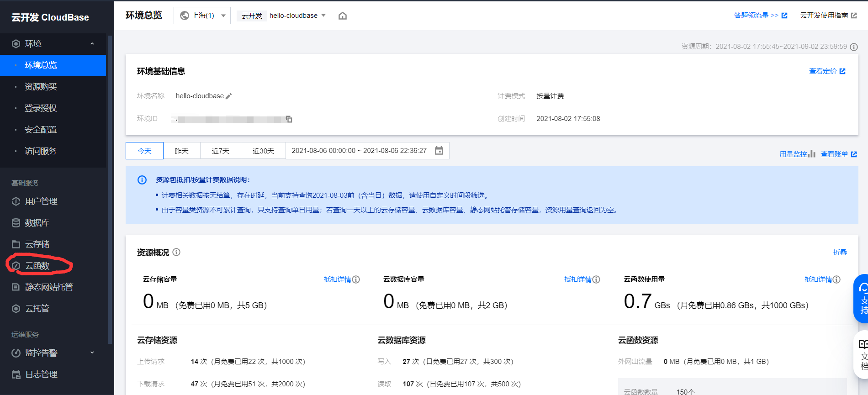Open calendar icon in date range field
Viewport: 868px width, 395px height.
[x=439, y=151]
